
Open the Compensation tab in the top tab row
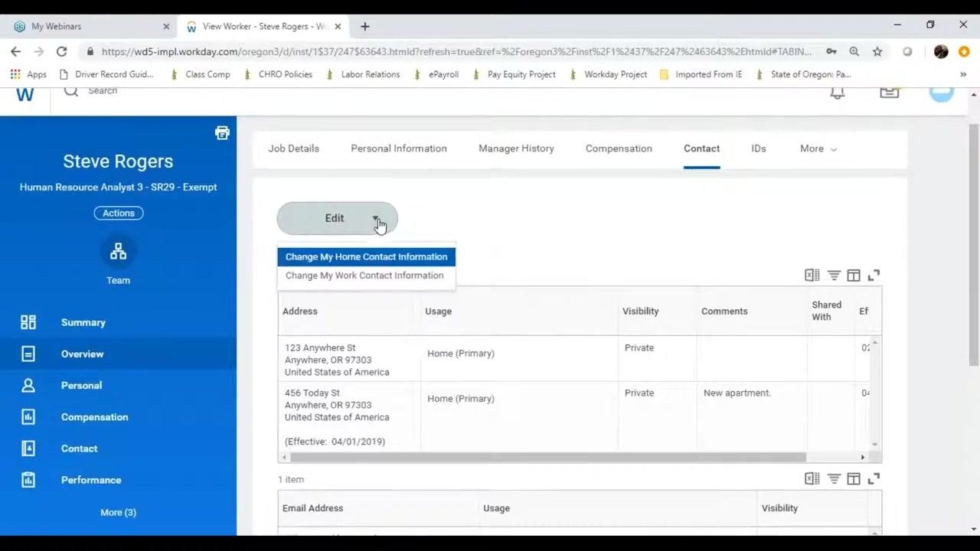coord(619,148)
